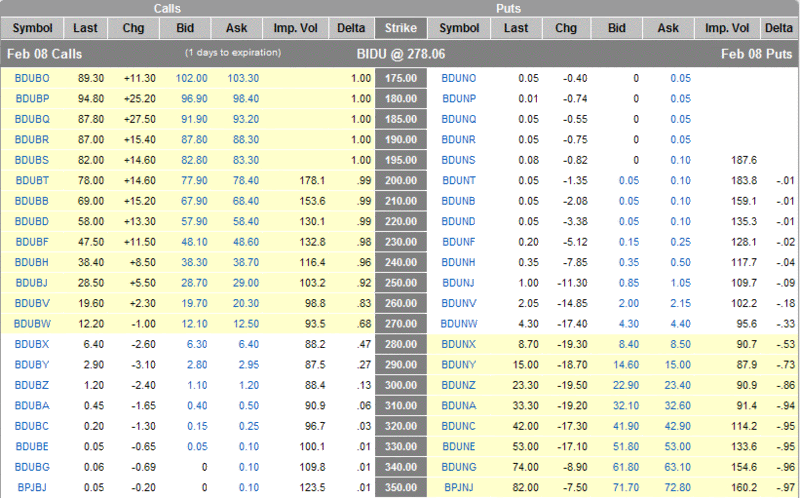Select the 8.50 ask for BDUNX
Screen dimensions: 800x498
[680, 344]
